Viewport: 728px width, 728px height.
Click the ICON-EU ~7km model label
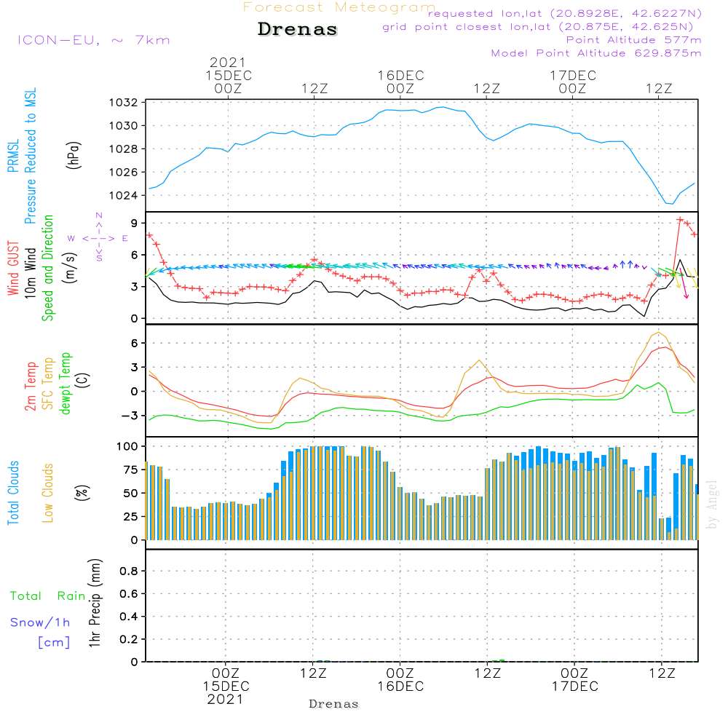tap(93, 40)
